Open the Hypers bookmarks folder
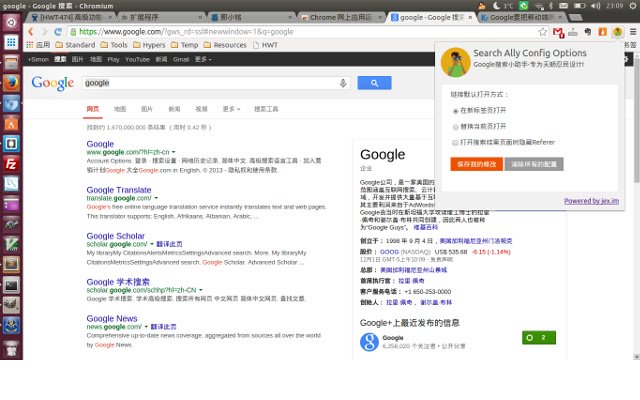Viewport: 640px width, 400px height. pos(149,45)
